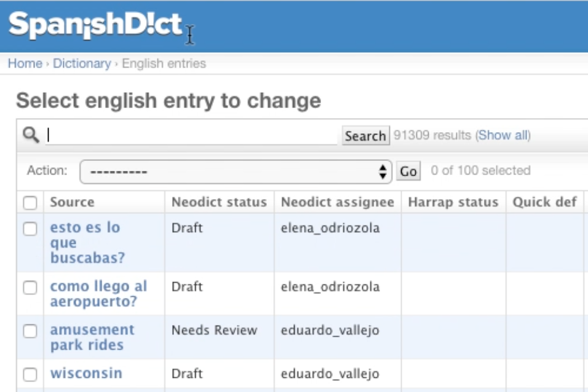Mark the 'wisconsin' entry checkbox
This screenshot has width=588, height=392.
click(x=30, y=374)
